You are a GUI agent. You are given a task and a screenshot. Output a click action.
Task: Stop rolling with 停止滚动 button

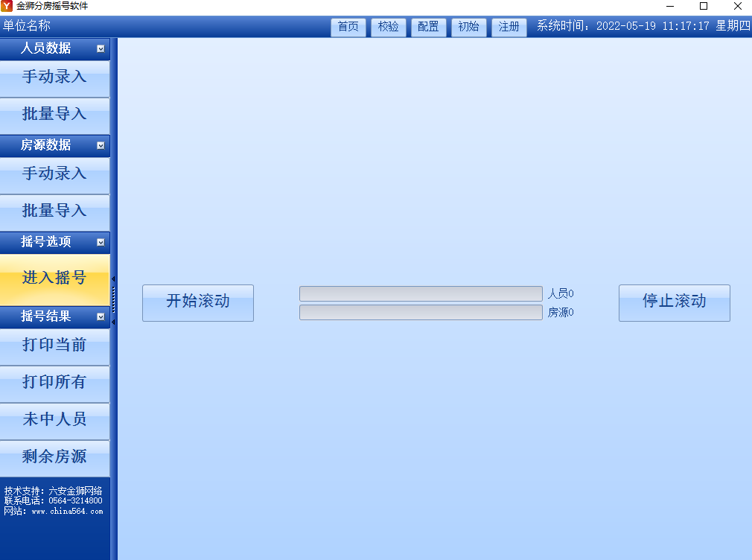pyautogui.click(x=675, y=303)
